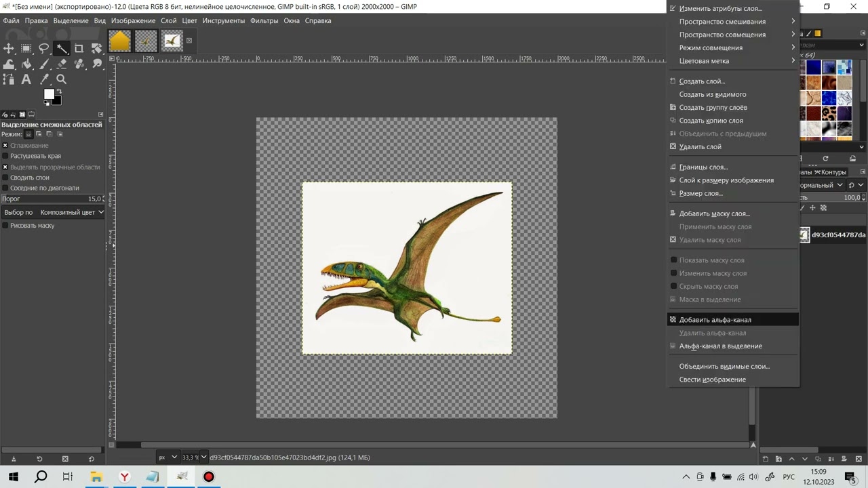Close the current image tab
Image resolution: width=868 pixels, height=488 pixels.
click(189, 41)
